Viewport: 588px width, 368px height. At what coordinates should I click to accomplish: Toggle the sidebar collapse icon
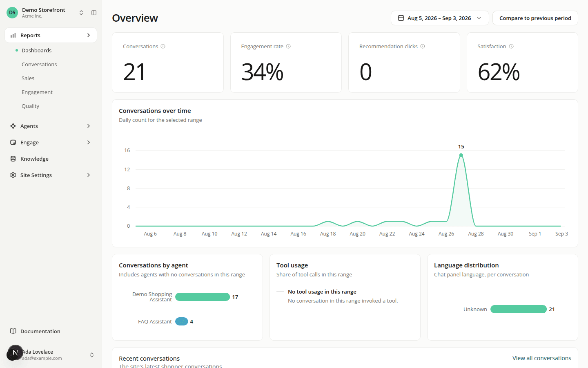[x=94, y=13]
